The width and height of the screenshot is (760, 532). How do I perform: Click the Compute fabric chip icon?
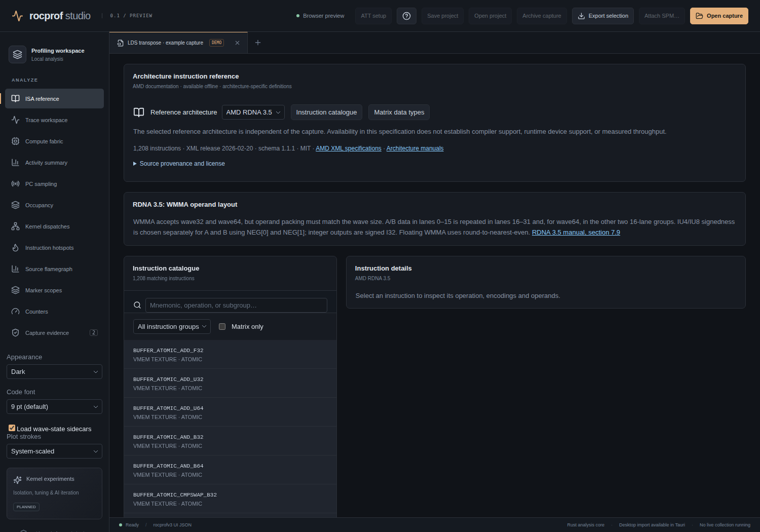pyautogui.click(x=16, y=141)
